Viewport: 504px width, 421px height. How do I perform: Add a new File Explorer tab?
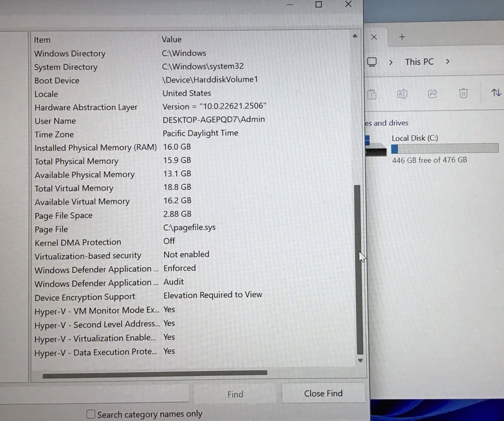tap(402, 37)
